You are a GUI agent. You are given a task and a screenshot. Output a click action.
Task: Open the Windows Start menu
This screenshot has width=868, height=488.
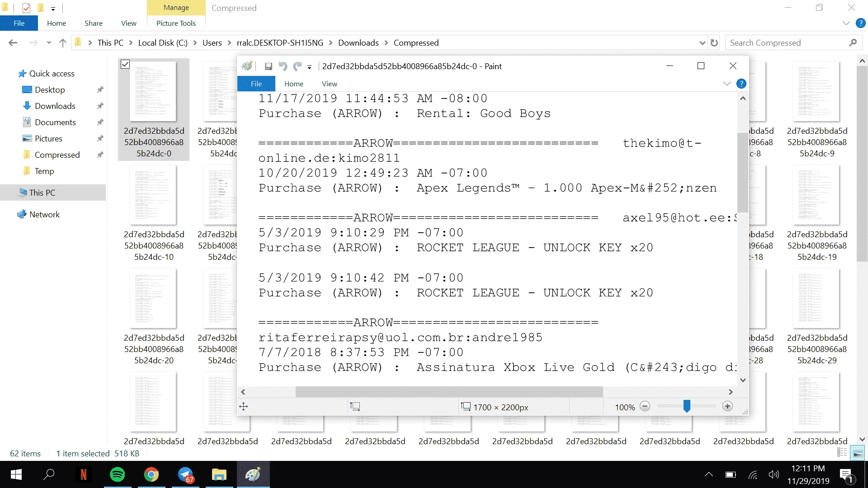[16, 474]
